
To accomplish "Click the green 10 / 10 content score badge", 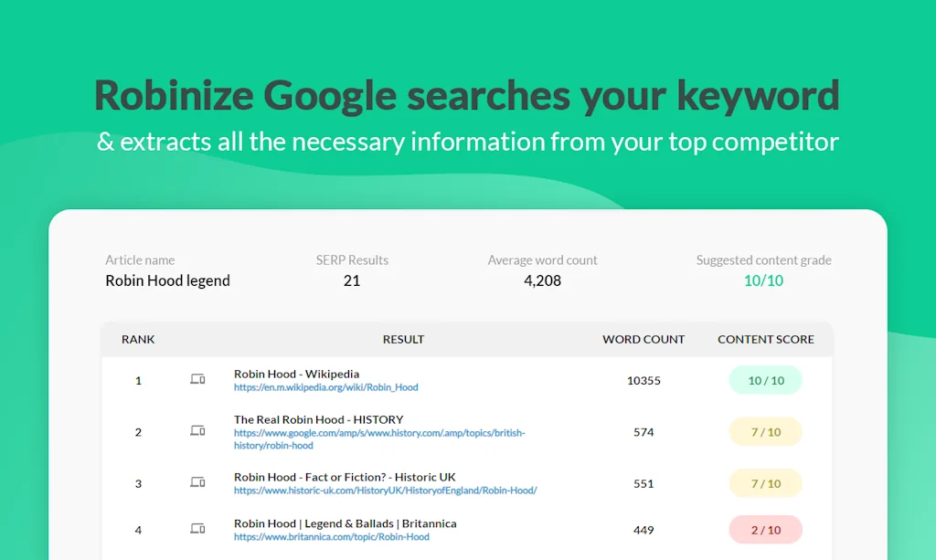I will coord(765,380).
